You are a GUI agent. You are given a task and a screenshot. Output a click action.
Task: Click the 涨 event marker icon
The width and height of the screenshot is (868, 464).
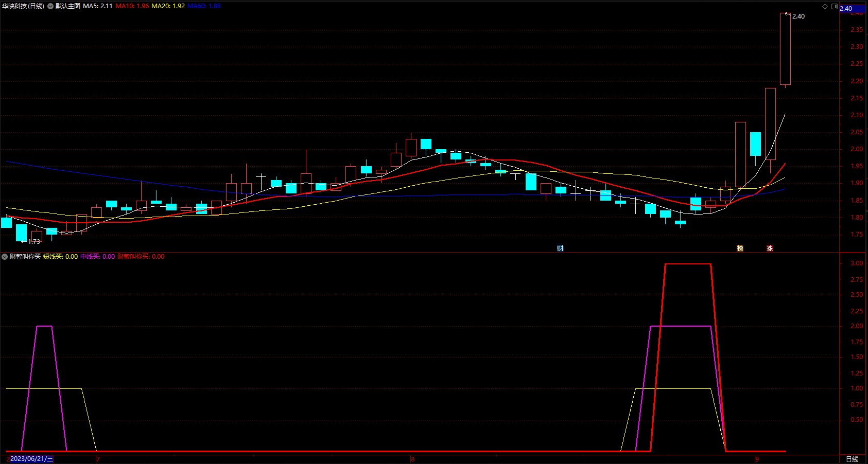coord(770,248)
